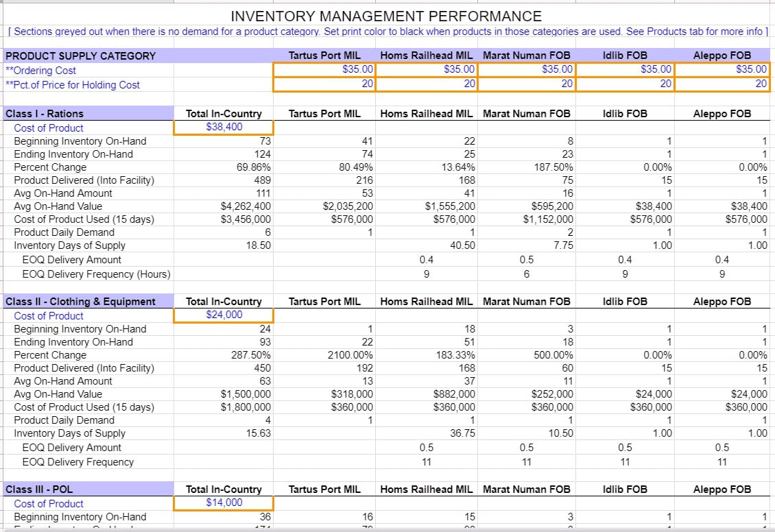The width and height of the screenshot is (775, 532).
Task: Click the 69.86% percent change cell
Action: tap(254, 167)
